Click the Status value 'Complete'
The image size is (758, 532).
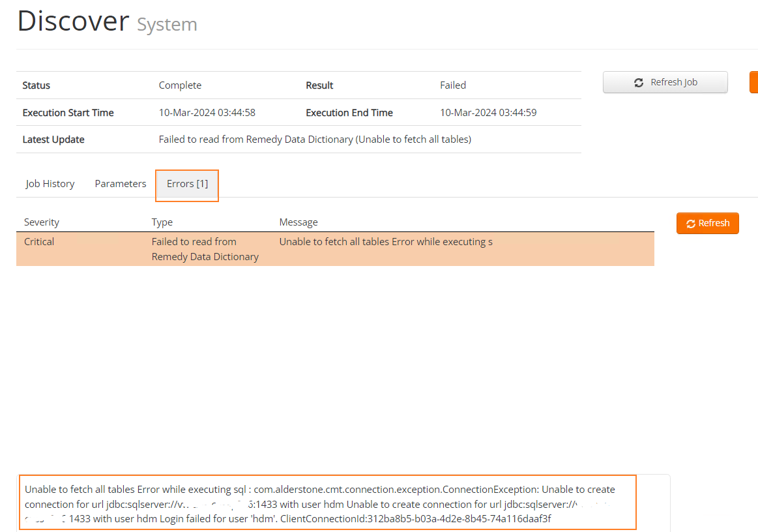[x=180, y=85]
